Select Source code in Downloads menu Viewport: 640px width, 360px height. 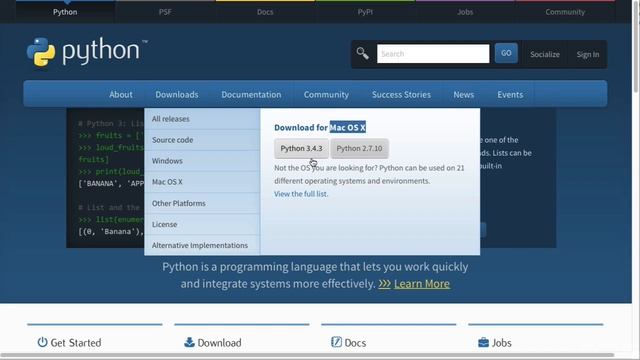pyautogui.click(x=202, y=140)
